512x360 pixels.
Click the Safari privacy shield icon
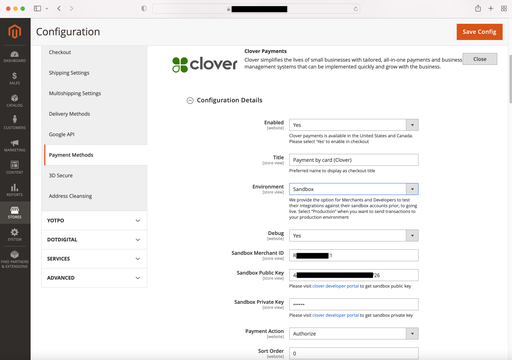click(144, 8)
